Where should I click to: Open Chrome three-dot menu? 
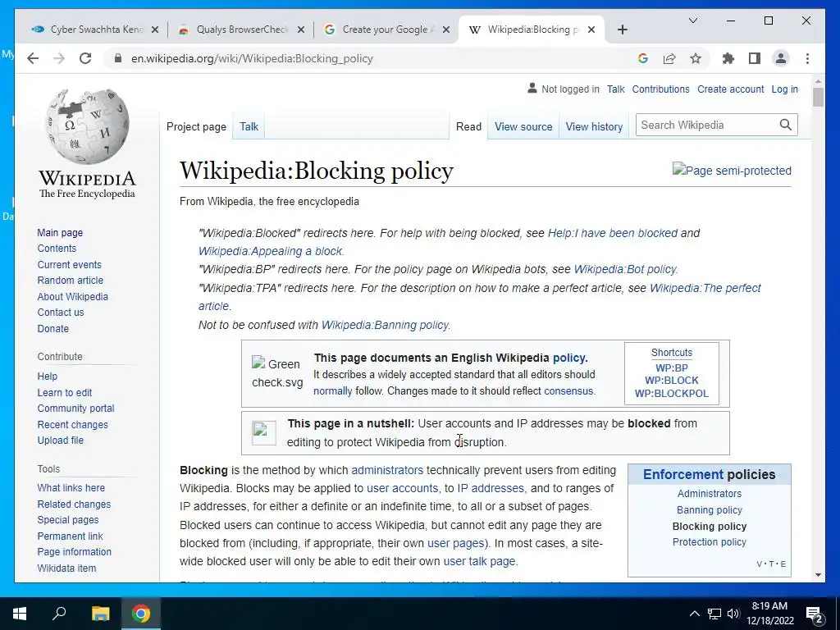[807, 58]
